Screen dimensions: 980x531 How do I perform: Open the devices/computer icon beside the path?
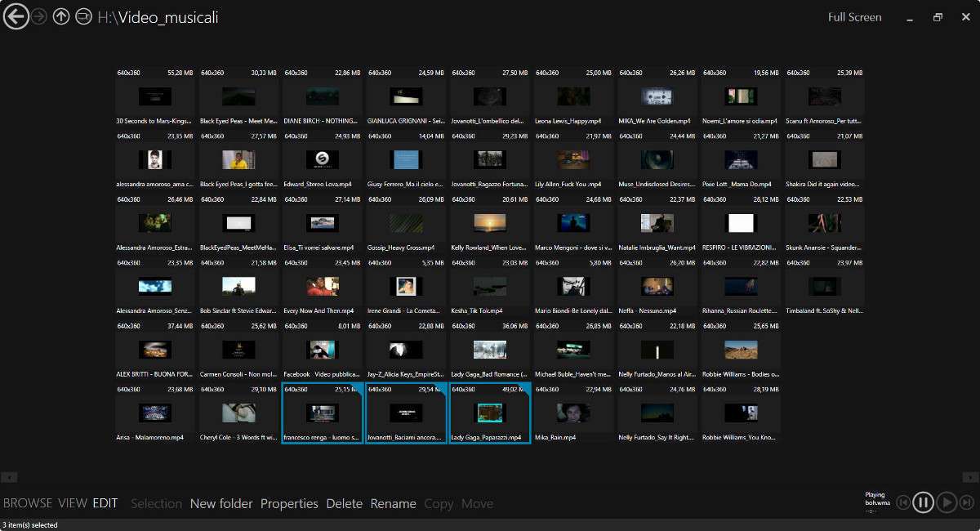point(83,16)
